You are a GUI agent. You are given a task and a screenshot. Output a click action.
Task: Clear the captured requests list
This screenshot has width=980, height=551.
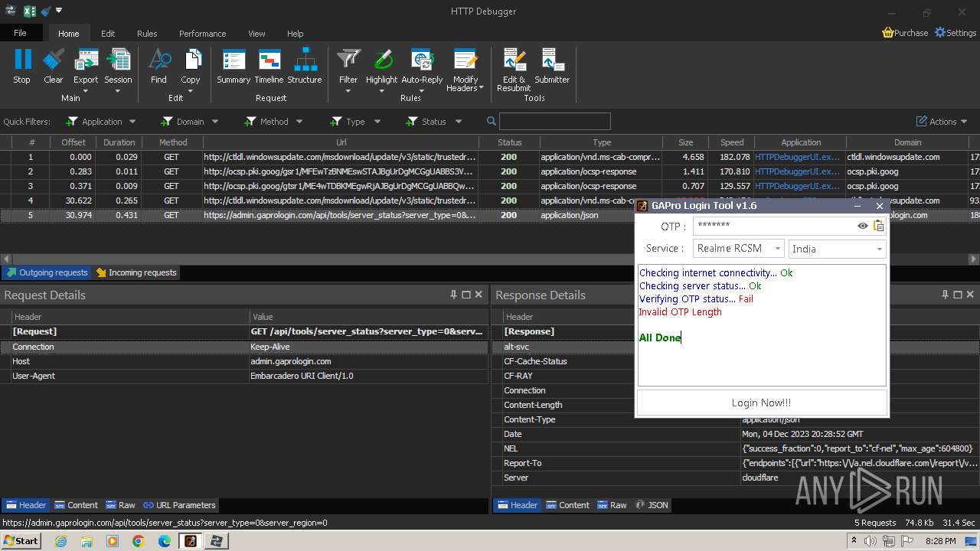tap(54, 65)
